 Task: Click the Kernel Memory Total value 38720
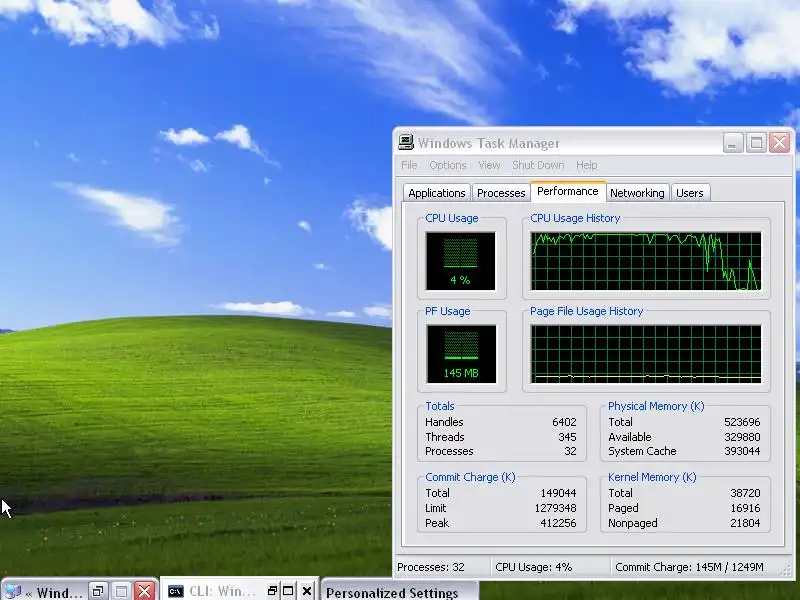pyautogui.click(x=745, y=493)
